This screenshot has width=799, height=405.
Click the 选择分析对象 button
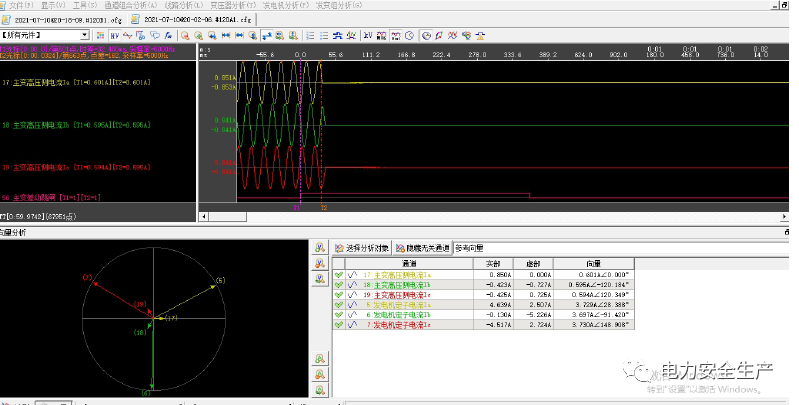361,247
